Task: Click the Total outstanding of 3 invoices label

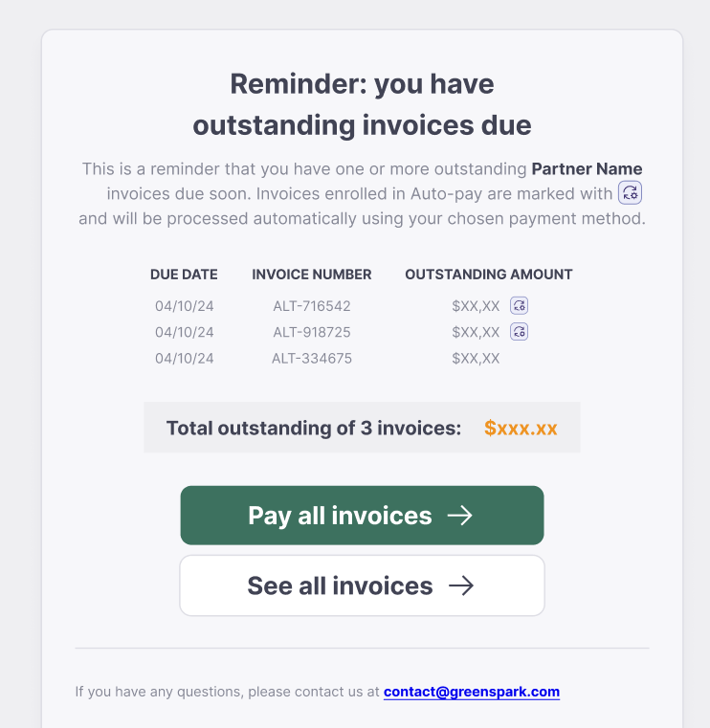Action: (x=314, y=428)
